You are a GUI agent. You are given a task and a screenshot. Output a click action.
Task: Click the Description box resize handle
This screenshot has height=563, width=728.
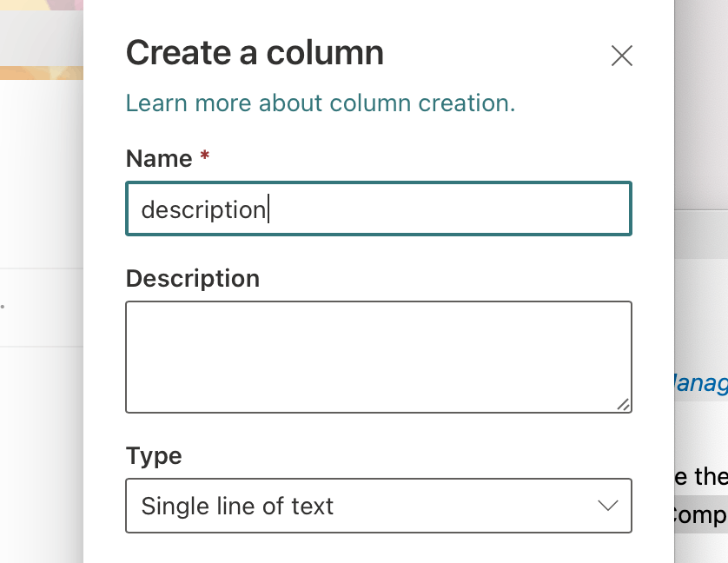pyautogui.click(x=623, y=404)
